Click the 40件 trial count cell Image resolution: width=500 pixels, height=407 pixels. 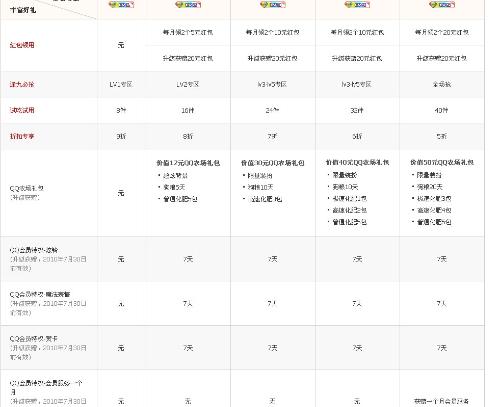click(442, 110)
